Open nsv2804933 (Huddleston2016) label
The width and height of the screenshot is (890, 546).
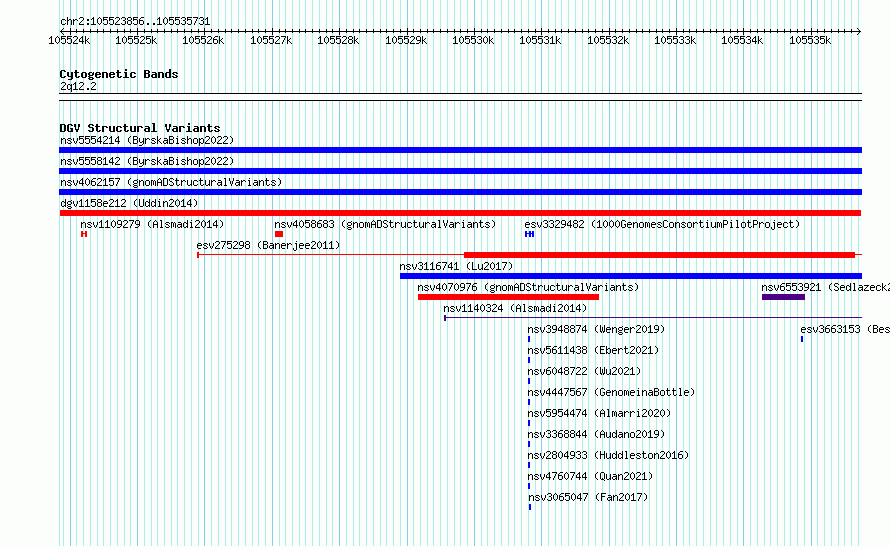(x=608, y=455)
